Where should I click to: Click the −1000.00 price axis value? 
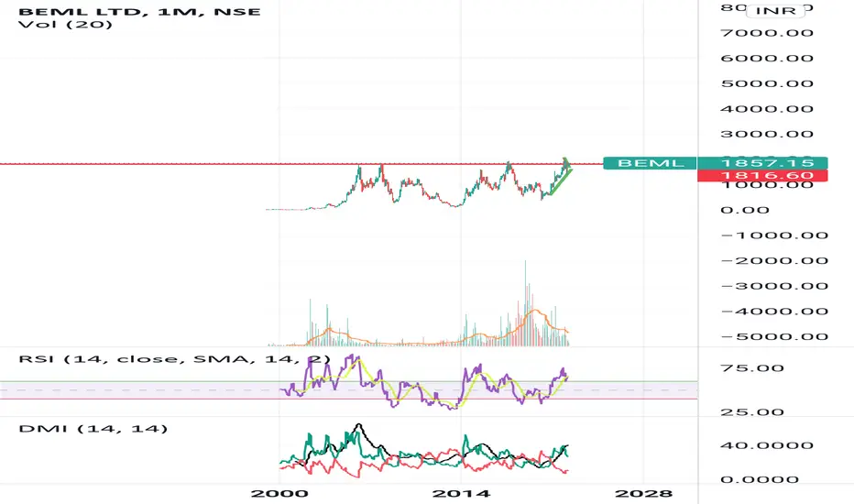[x=774, y=236]
